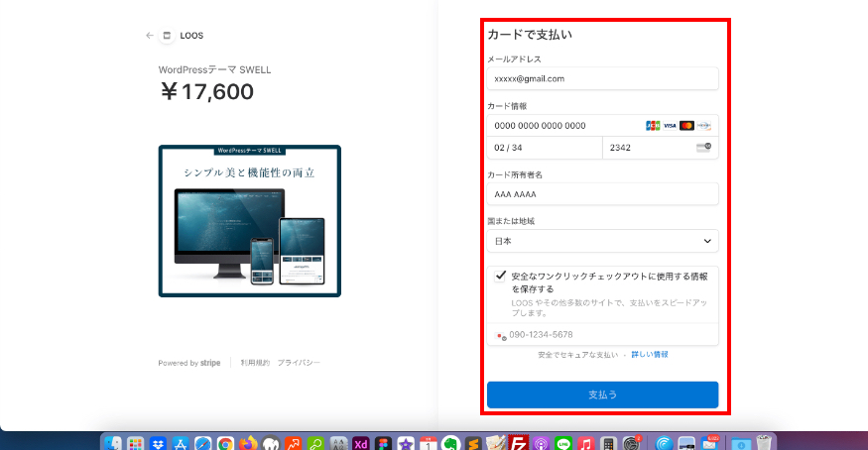Open the 詳しい情報 link
Image resolution: width=868 pixels, height=450 pixels.
coord(650,355)
